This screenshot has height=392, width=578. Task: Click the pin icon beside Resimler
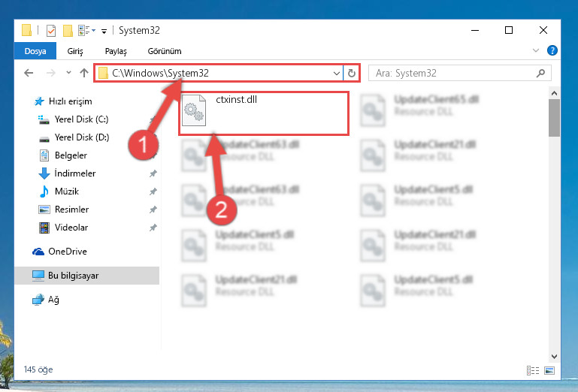pyautogui.click(x=153, y=210)
